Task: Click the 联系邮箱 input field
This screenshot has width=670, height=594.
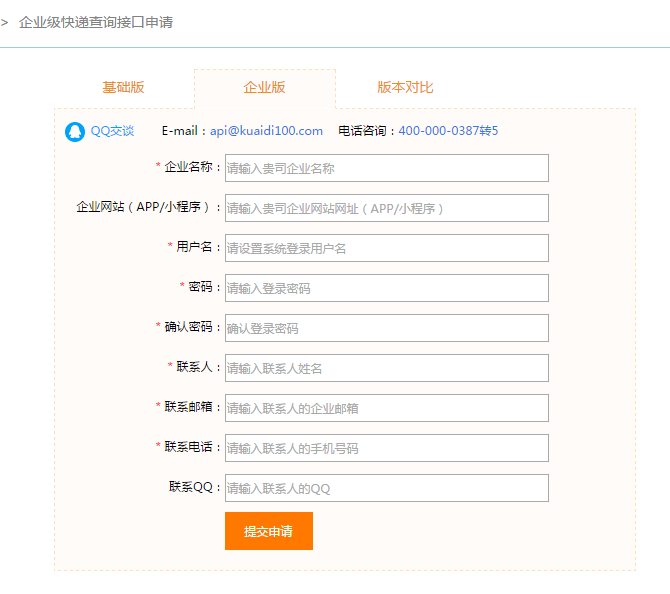Action: [x=386, y=408]
